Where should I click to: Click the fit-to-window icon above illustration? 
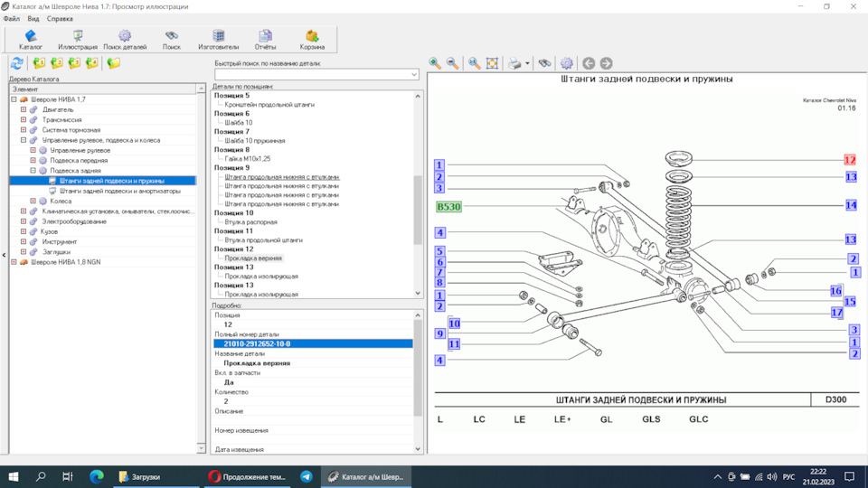click(x=492, y=63)
